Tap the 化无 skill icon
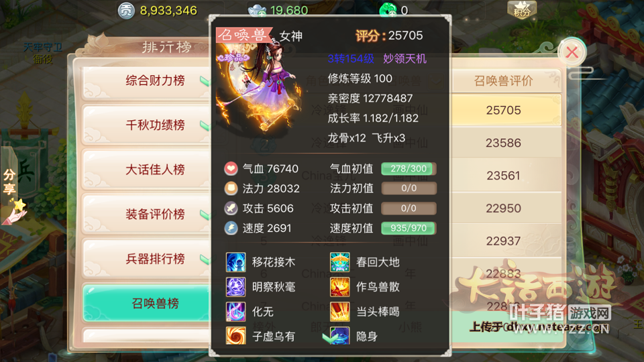Viewport: 644px width, 362px height. pos(235,312)
